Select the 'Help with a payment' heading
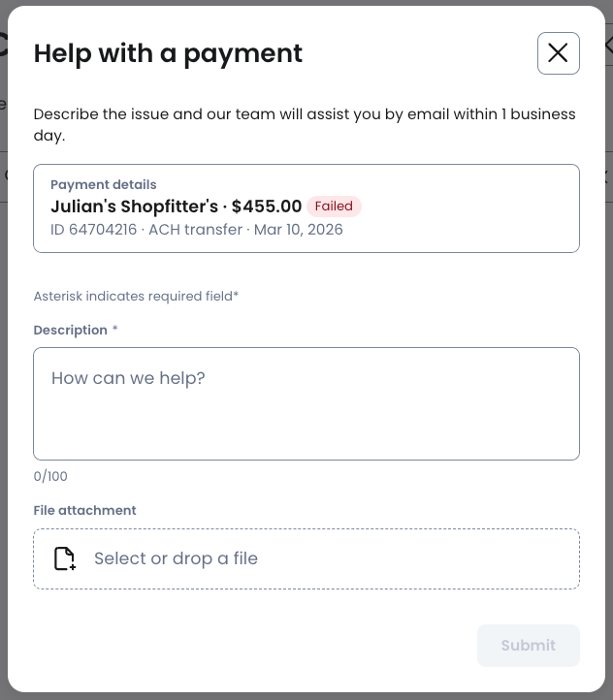613x700 pixels. (x=168, y=53)
